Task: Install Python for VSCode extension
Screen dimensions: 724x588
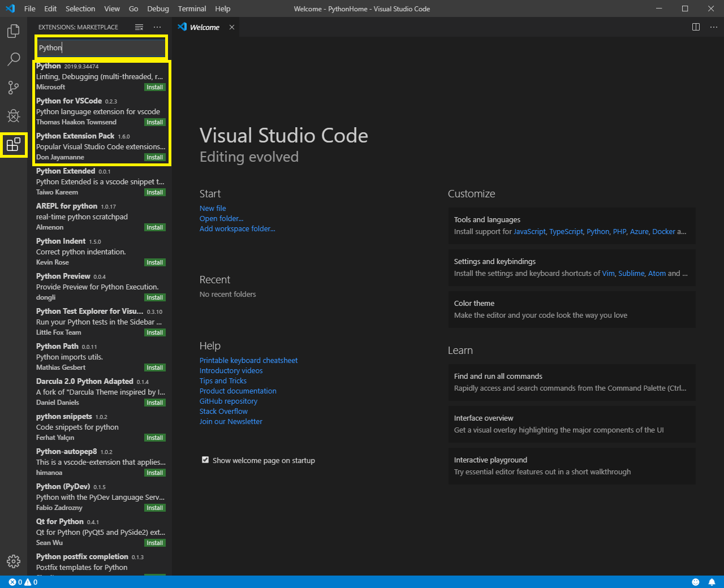Action: point(154,122)
